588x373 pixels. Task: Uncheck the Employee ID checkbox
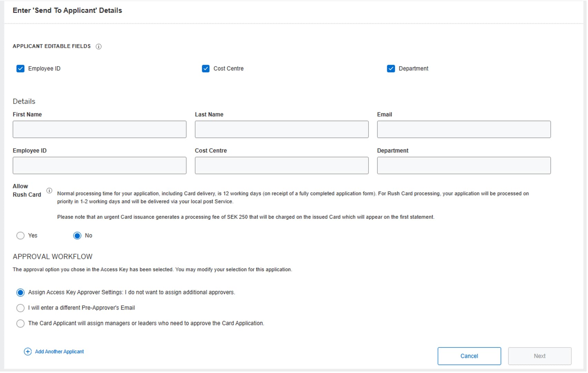click(x=20, y=69)
